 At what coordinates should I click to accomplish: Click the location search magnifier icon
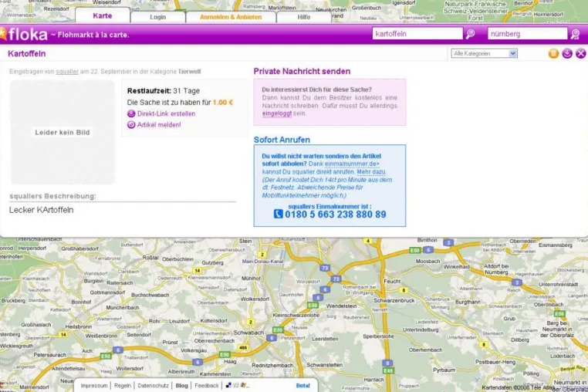pyautogui.click(x=575, y=34)
